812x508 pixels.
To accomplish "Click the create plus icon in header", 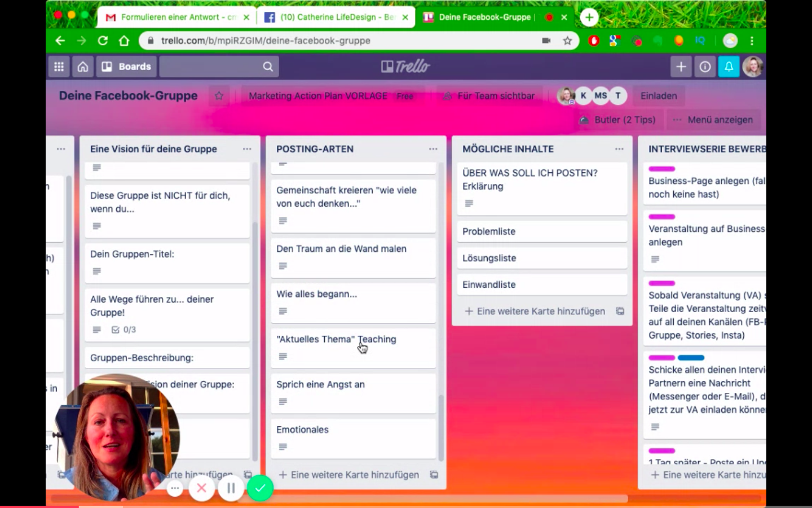I will click(x=681, y=67).
